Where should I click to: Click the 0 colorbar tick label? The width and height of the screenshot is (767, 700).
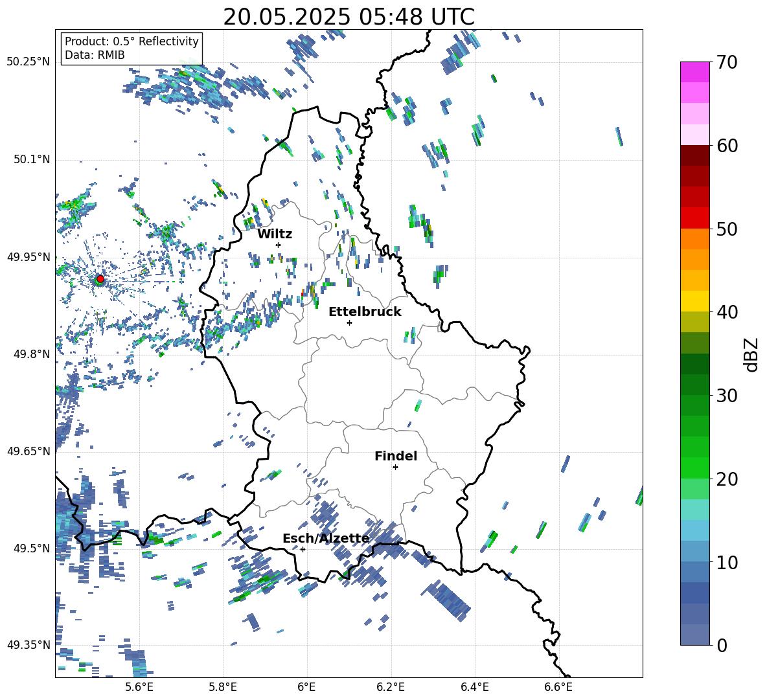point(722,645)
